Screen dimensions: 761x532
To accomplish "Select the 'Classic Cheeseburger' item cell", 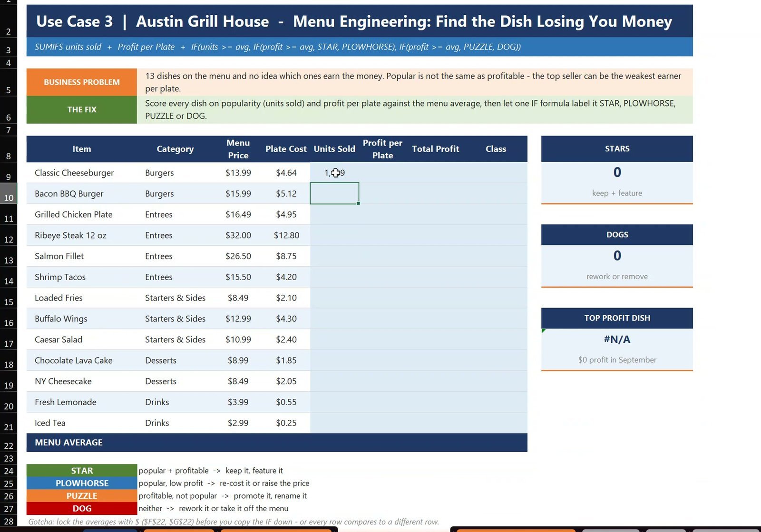I will pyautogui.click(x=82, y=173).
